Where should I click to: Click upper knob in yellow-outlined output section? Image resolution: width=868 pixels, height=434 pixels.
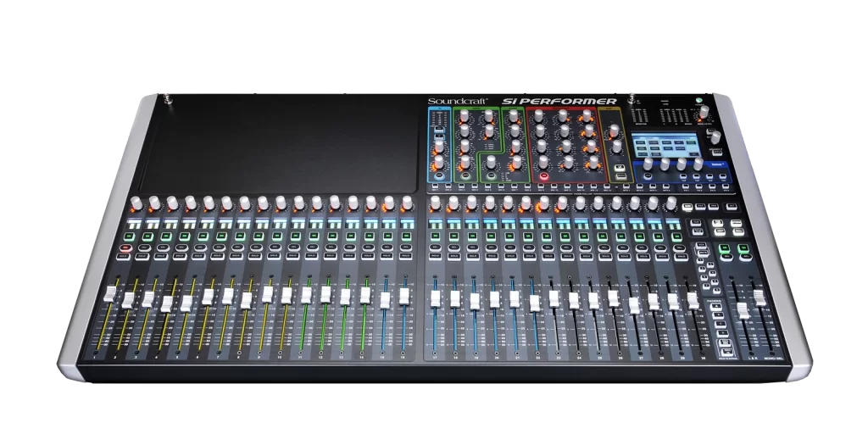point(614,131)
